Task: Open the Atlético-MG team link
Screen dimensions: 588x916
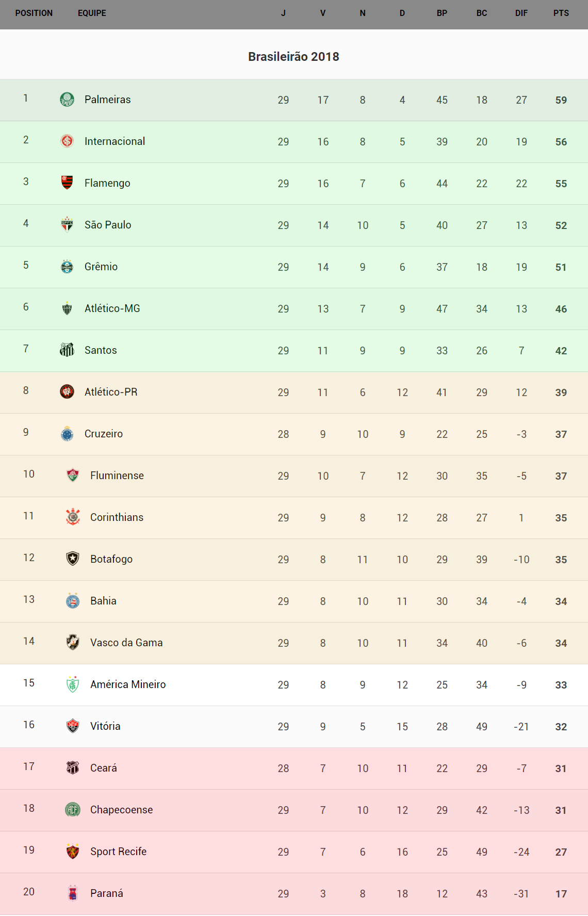Action: 112,308
